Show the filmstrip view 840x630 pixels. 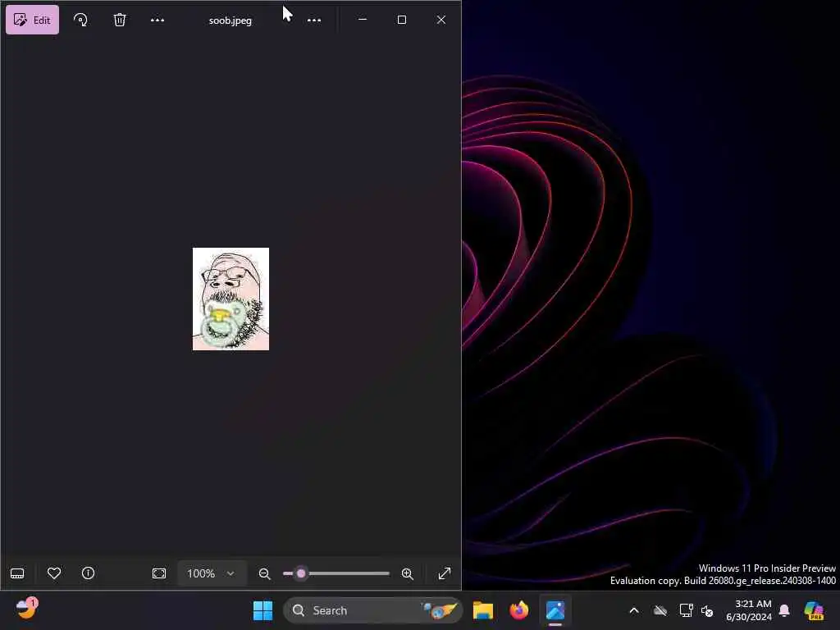point(17,573)
